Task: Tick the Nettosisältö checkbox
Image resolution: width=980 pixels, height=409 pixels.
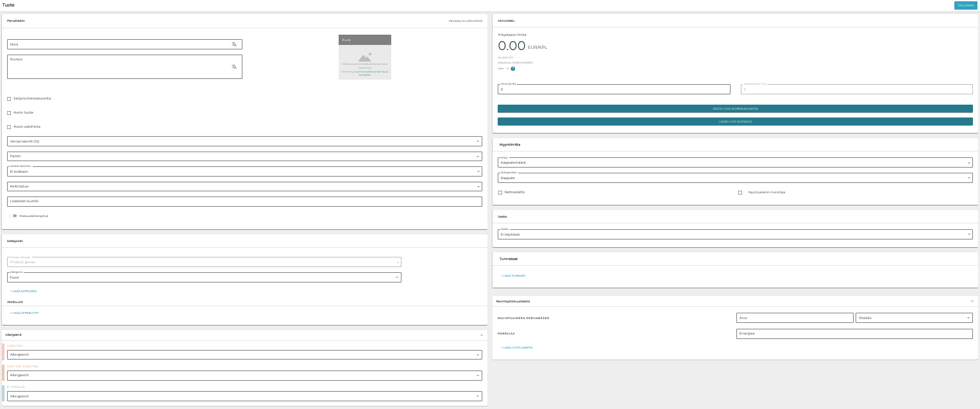Action: [x=500, y=193]
